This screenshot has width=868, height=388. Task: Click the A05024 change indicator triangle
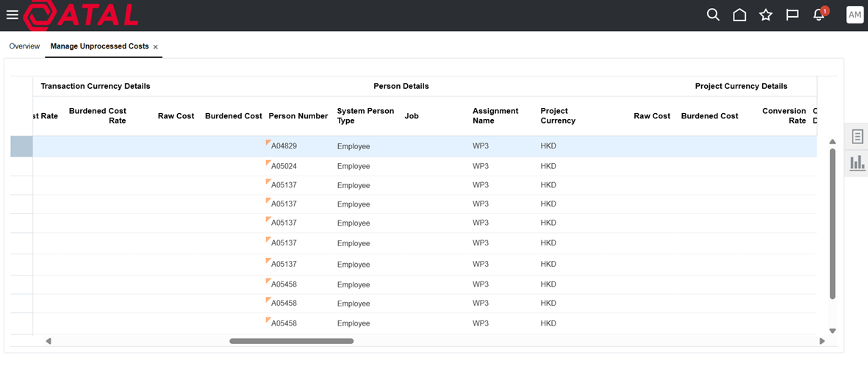click(x=268, y=162)
